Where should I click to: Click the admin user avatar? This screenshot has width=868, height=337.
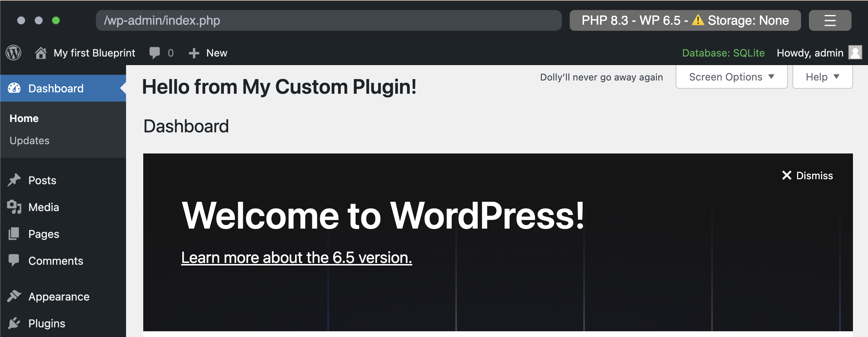[x=855, y=53]
